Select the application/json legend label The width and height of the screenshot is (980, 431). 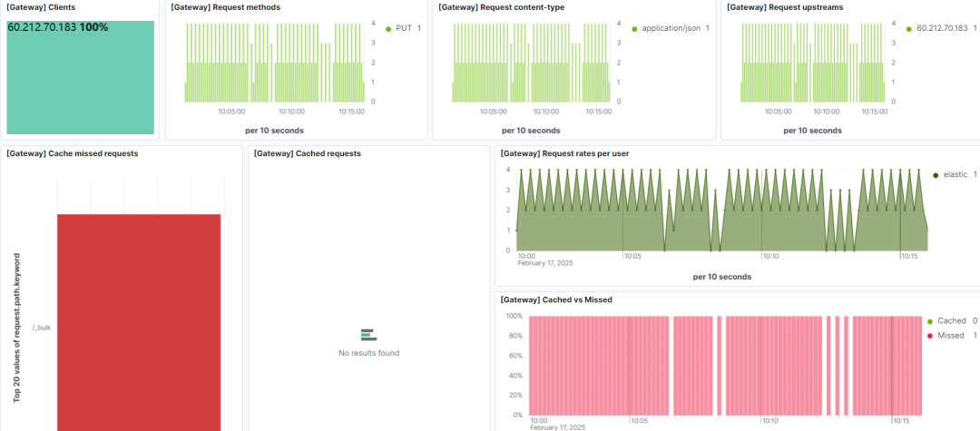(x=671, y=29)
